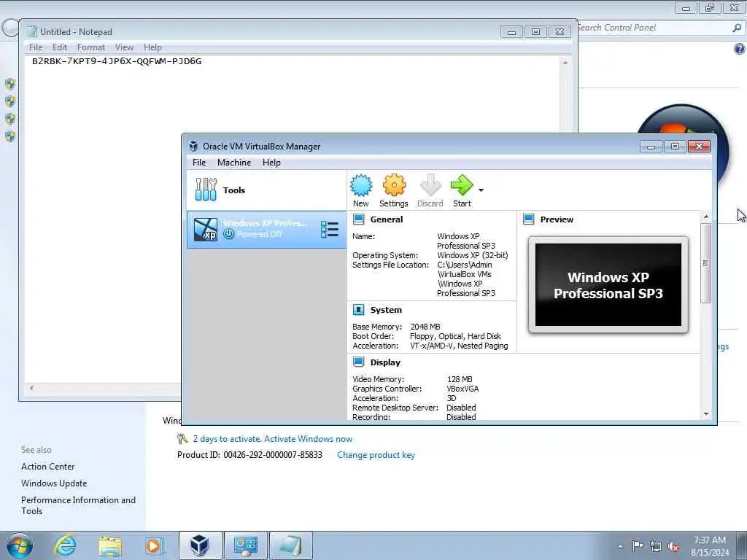Open Notepad Format menu
This screenshot has width=747, height=560.
pyautogui.click(x=91, y=47)
